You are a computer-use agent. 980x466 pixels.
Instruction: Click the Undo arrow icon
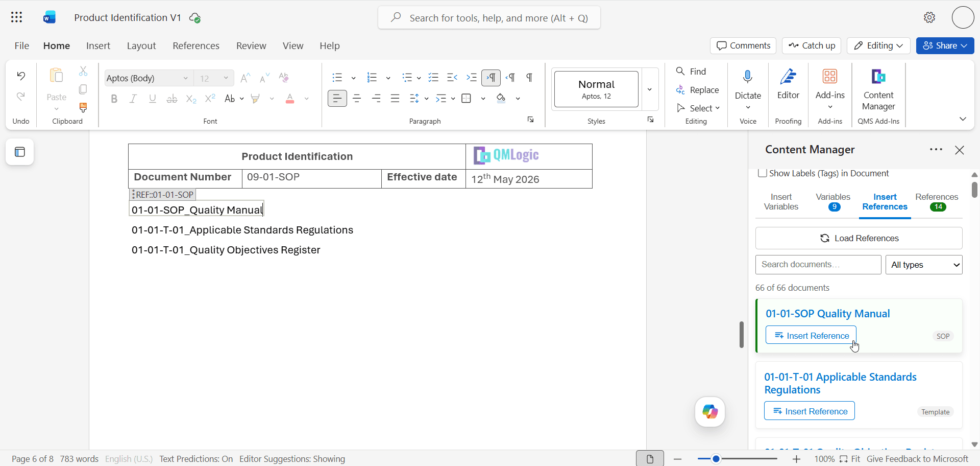pyautogui.click(x=21, y=76)
